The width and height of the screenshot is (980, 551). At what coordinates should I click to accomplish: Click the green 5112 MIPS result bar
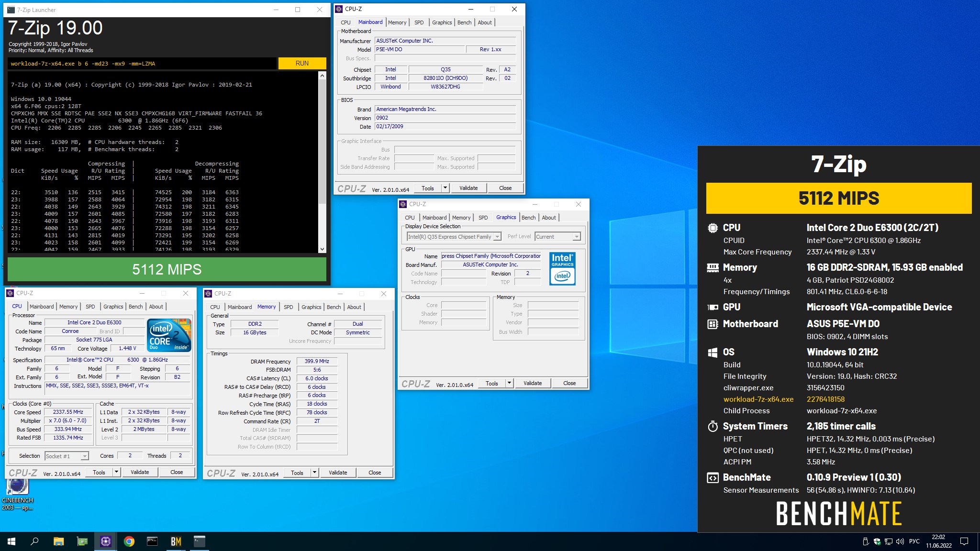click(167, 269)
